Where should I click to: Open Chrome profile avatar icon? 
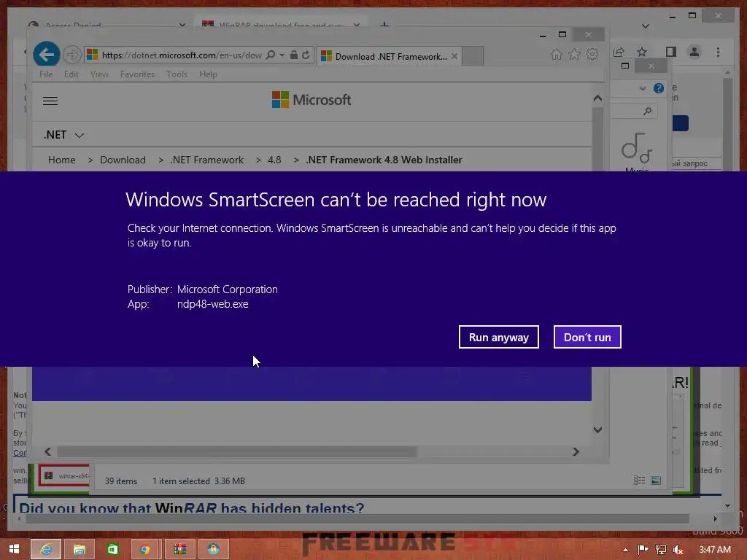pyautogui.click(x=694, y=52)
